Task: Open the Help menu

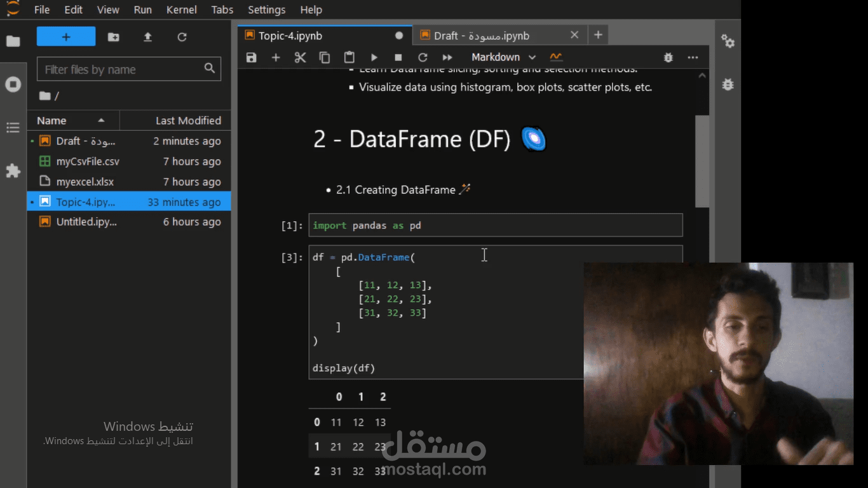Action: pos(311,10)
